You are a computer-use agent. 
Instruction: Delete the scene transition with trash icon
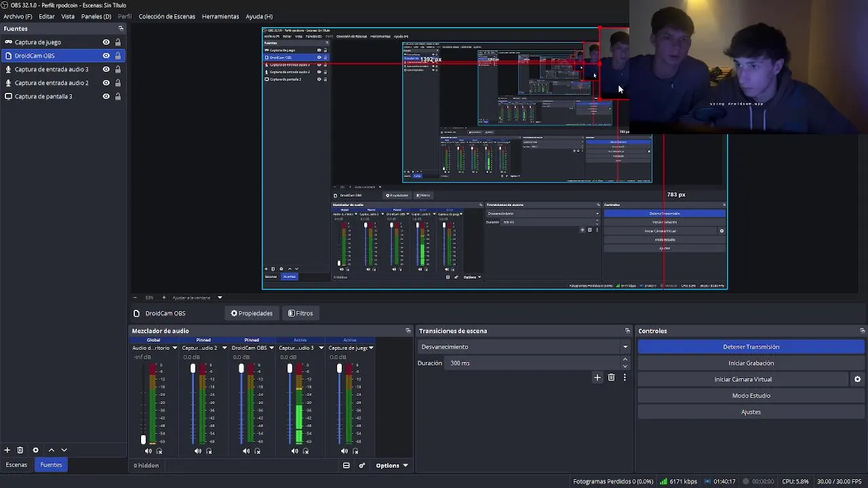click(x=611, y=378)
